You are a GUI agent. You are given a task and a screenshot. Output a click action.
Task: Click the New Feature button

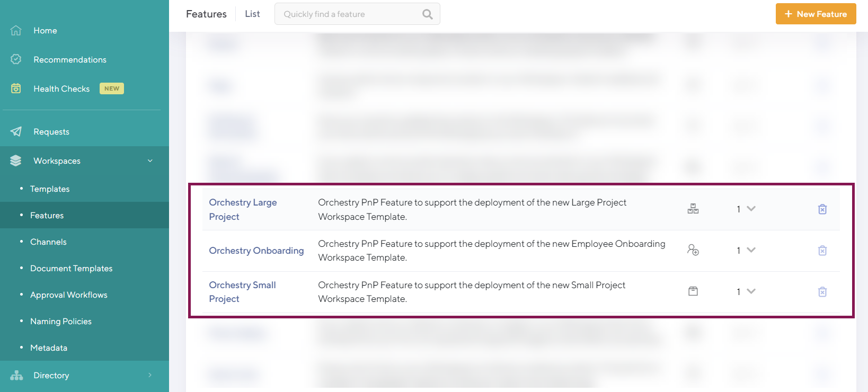[816, 14]
